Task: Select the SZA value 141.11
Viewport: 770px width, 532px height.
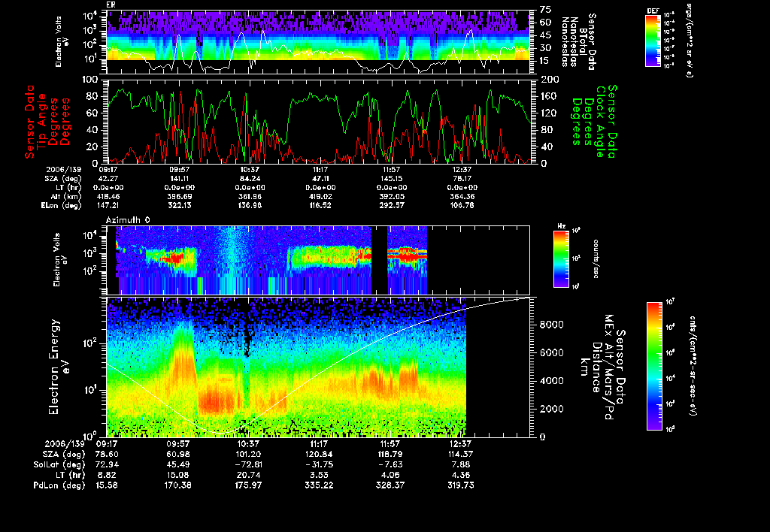Action: point(179,179)
